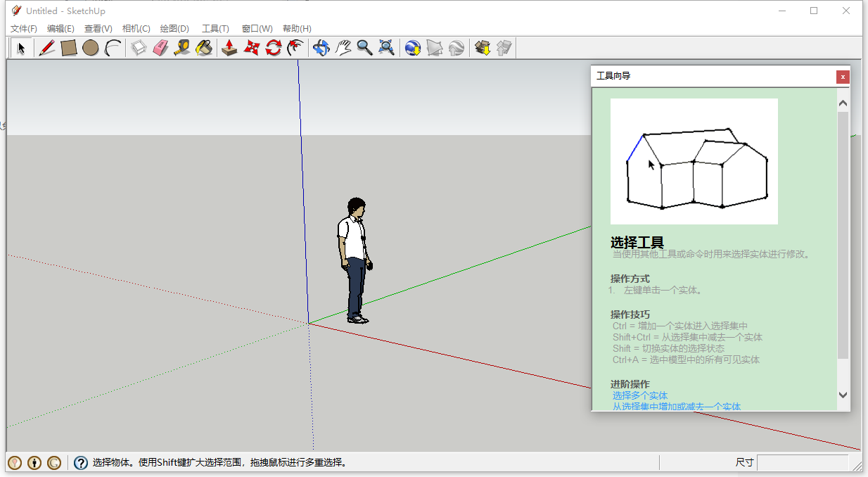Click the instructor scrollbar down arrow

[x=843, y=395]
